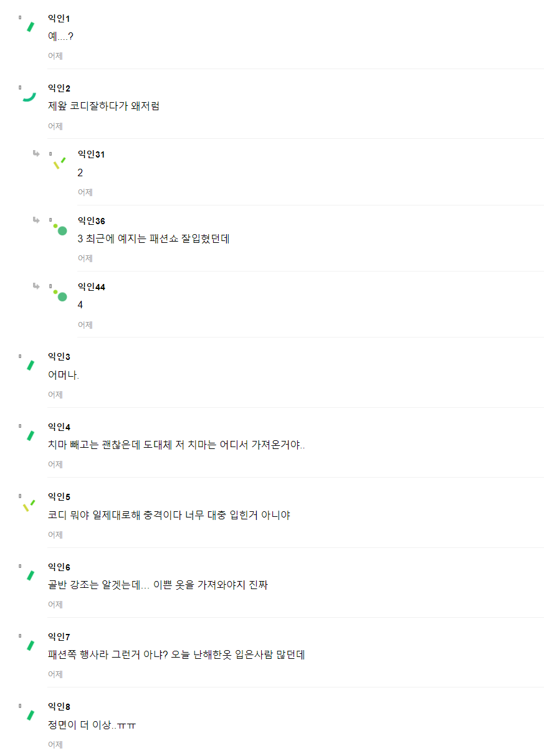This screenshot has width=544, height=756.
Task: Select the green dot avatar of 익인36
Action: pos(60,229)
